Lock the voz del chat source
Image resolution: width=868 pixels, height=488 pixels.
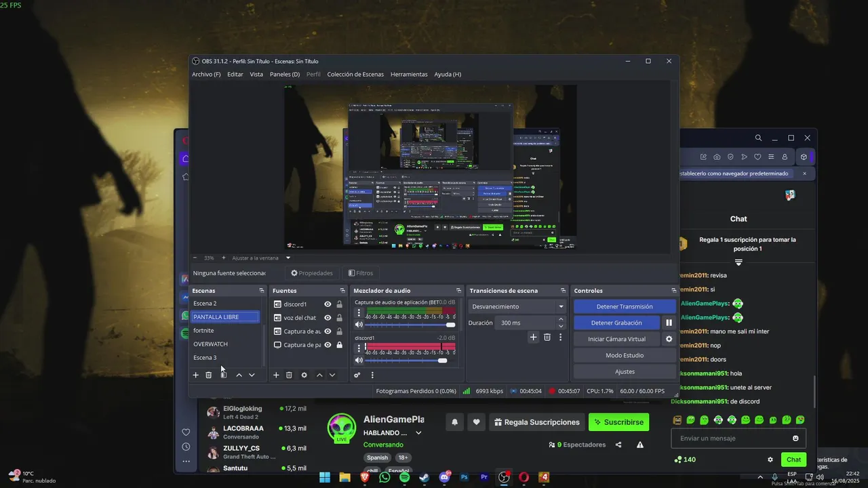339,318
